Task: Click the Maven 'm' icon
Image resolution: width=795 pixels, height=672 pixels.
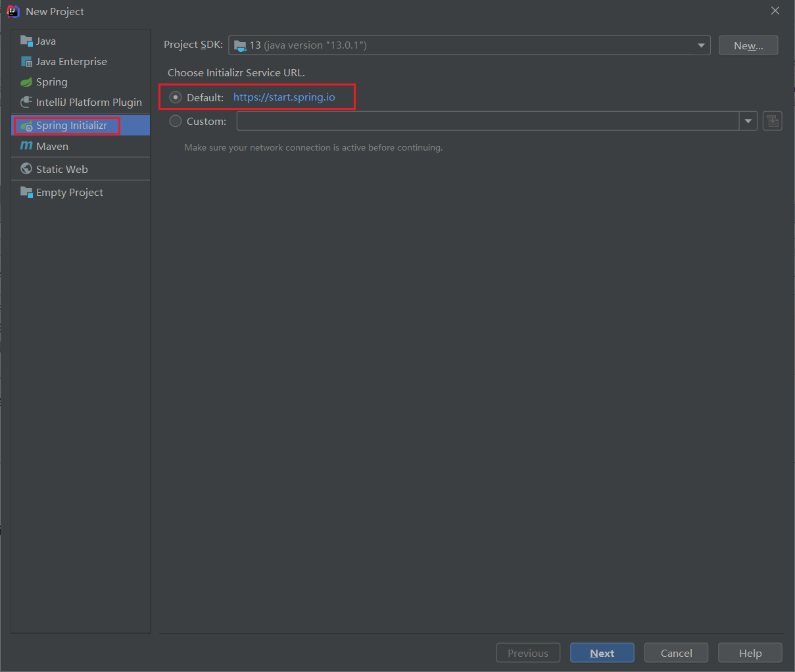Action: [26, 146]
